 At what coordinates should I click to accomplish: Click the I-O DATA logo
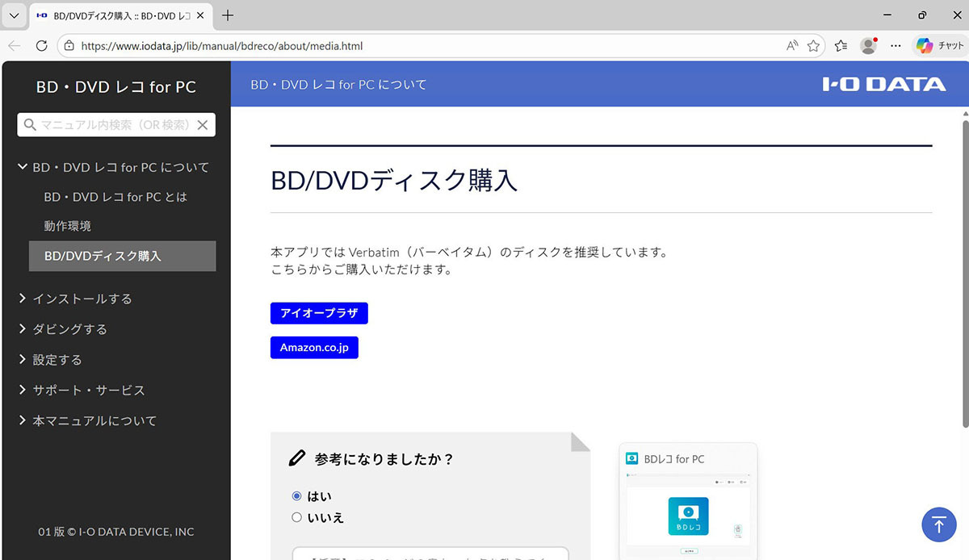883,85
